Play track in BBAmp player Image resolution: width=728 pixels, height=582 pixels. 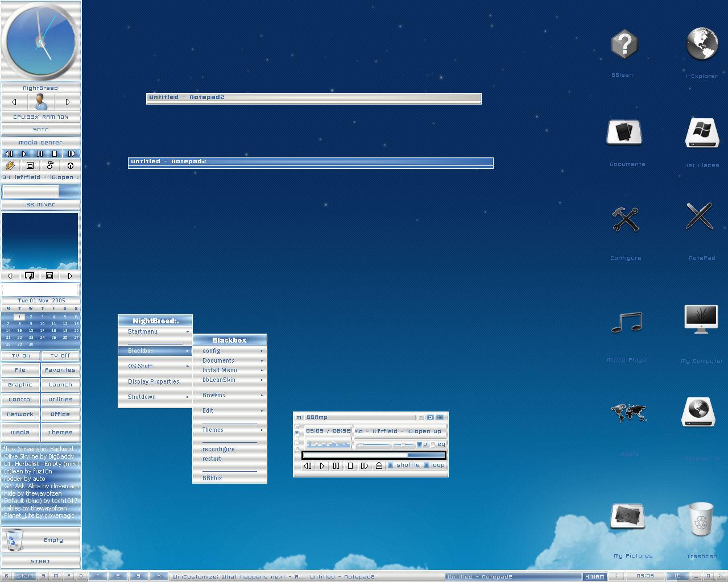322,465
